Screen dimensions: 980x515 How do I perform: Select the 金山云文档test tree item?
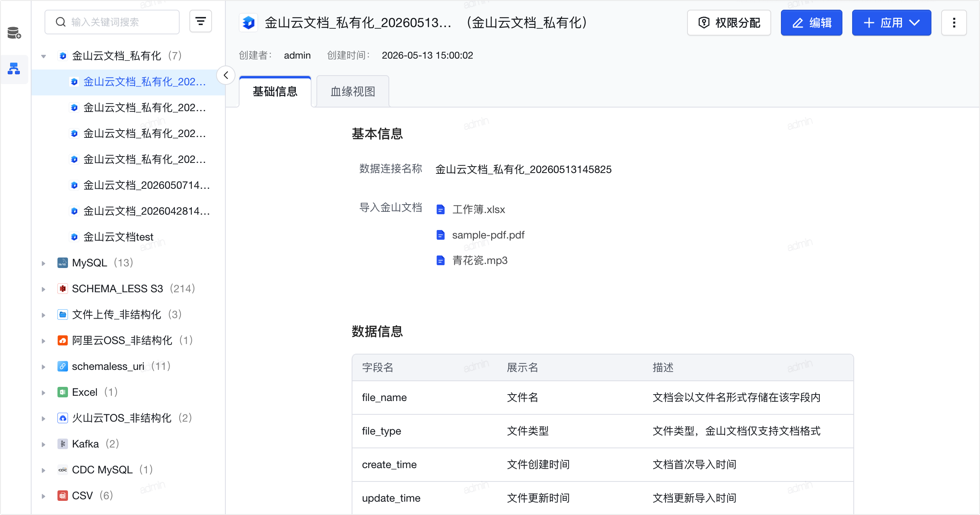point(128,237)
